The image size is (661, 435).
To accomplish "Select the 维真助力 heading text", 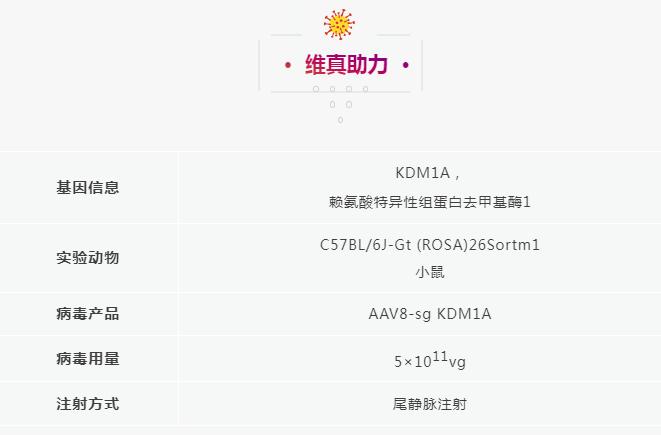I will [x=346, y=66].
